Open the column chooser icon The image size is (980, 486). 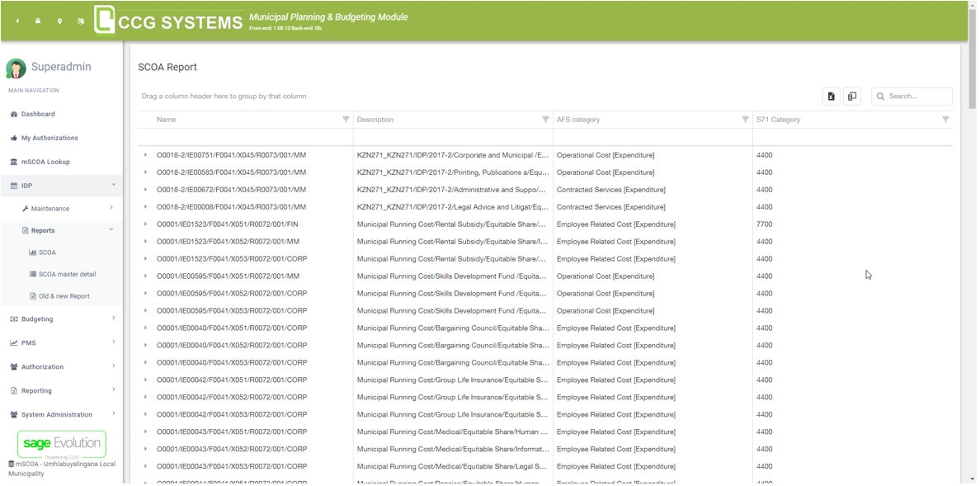(852, 97)
